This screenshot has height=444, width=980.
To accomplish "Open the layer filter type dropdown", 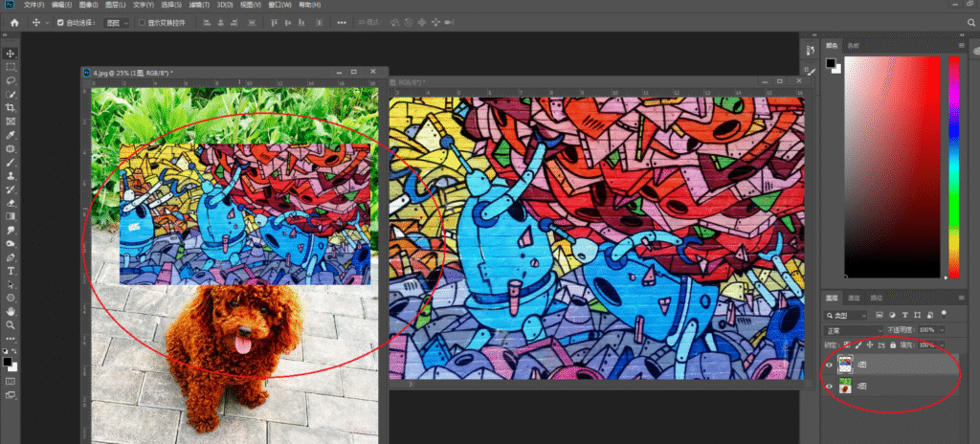I will coord(846,315).
